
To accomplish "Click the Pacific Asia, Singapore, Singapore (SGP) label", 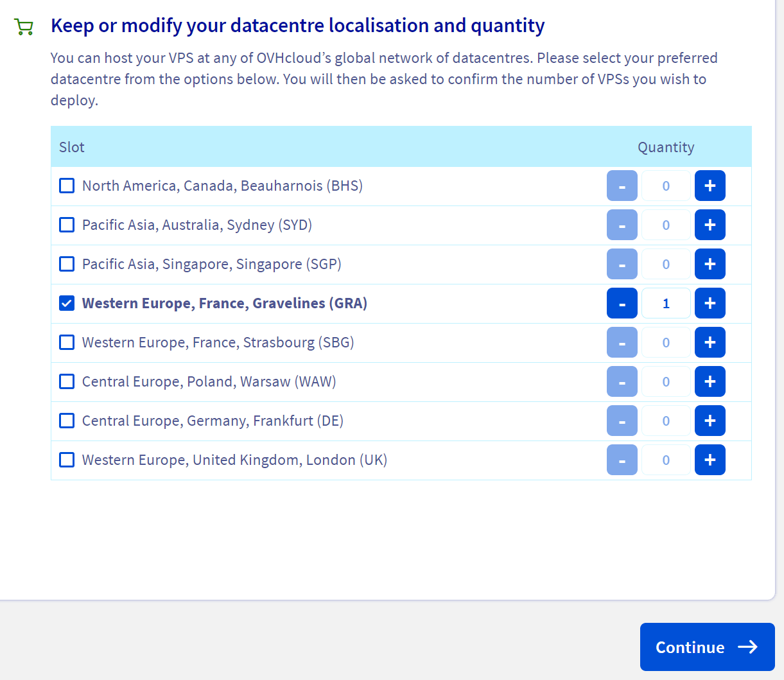I will [x=212, y=264].
